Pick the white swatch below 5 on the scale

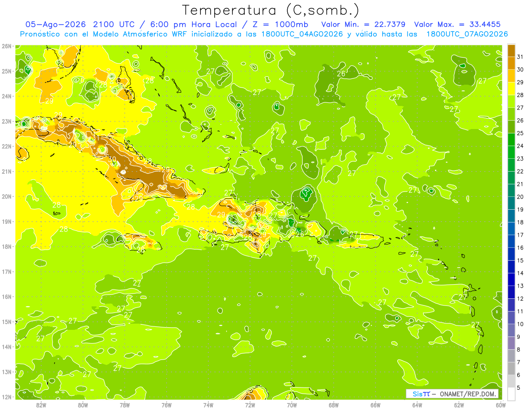pyautogui.click(x=511, y=394)
